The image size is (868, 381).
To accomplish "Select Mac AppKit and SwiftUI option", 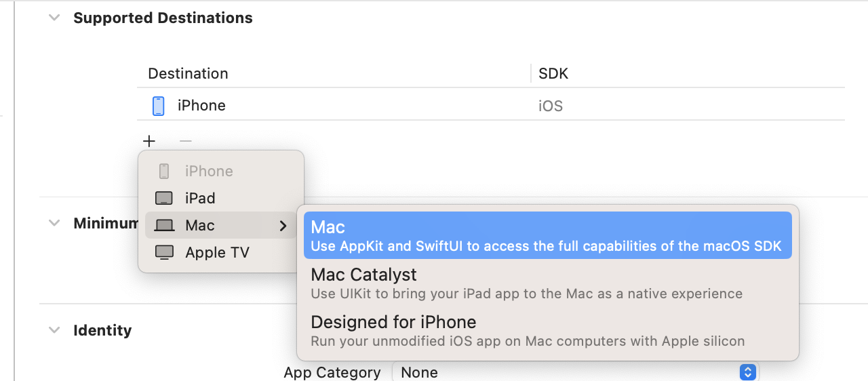I will [x=548, y=235].
